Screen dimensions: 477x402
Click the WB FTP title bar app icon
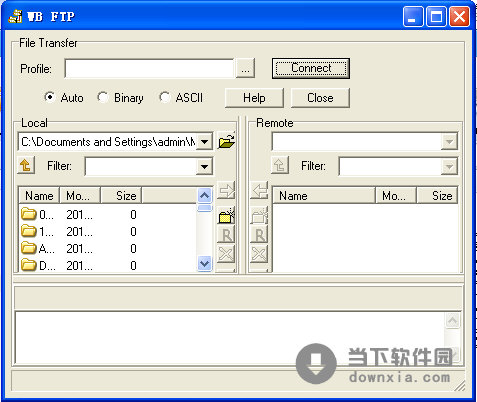[x=15, y=16]
